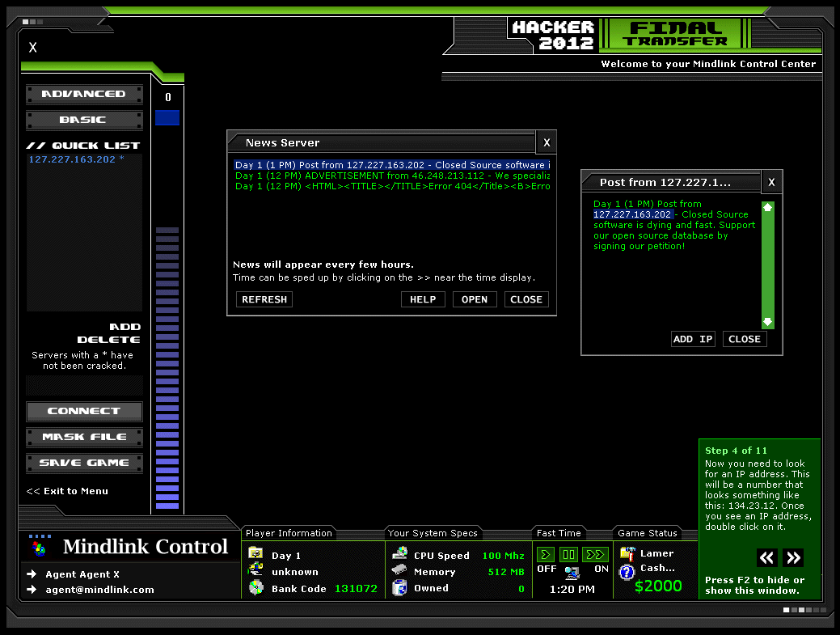Click the Post window scrollbar down arrow

768,322
